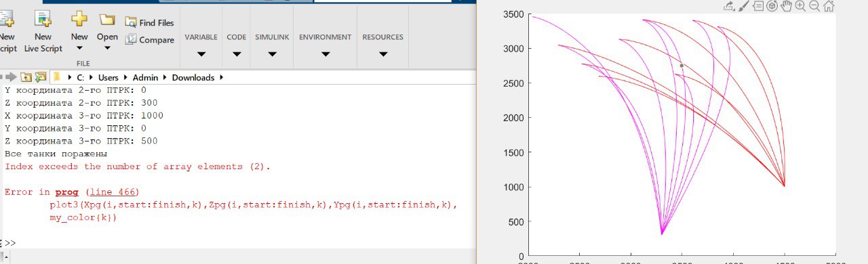Select the brush data tool in figure
868x264 pixels.
pyautogui.click(x=744, y=6)
